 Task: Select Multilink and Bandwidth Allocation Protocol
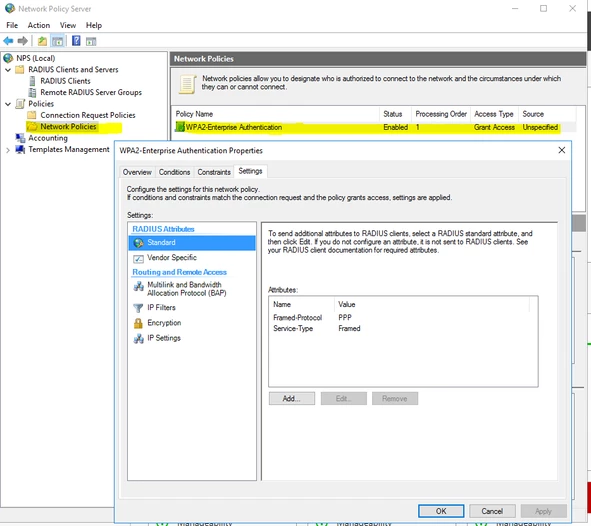point(180,289)
